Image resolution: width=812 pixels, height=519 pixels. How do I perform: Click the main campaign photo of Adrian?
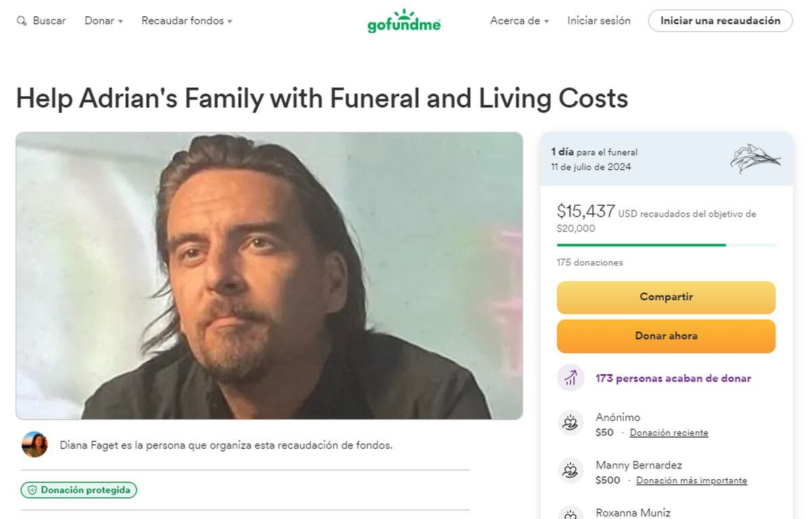click(269, 276)
